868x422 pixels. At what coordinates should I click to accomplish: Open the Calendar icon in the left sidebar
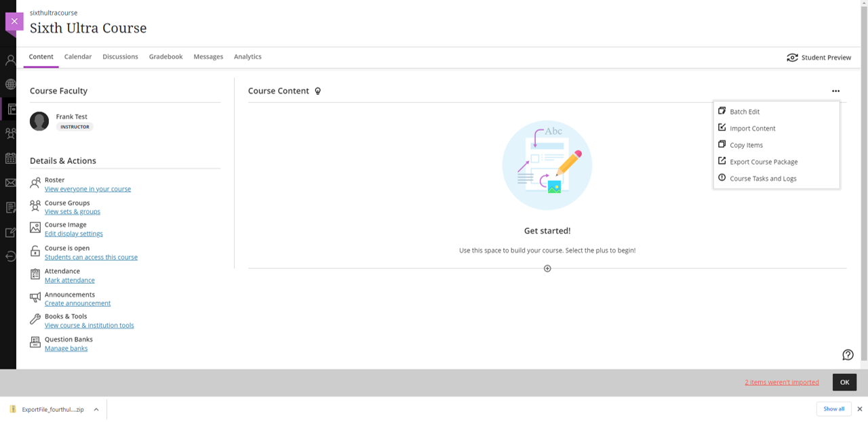(x=10, y=158)
